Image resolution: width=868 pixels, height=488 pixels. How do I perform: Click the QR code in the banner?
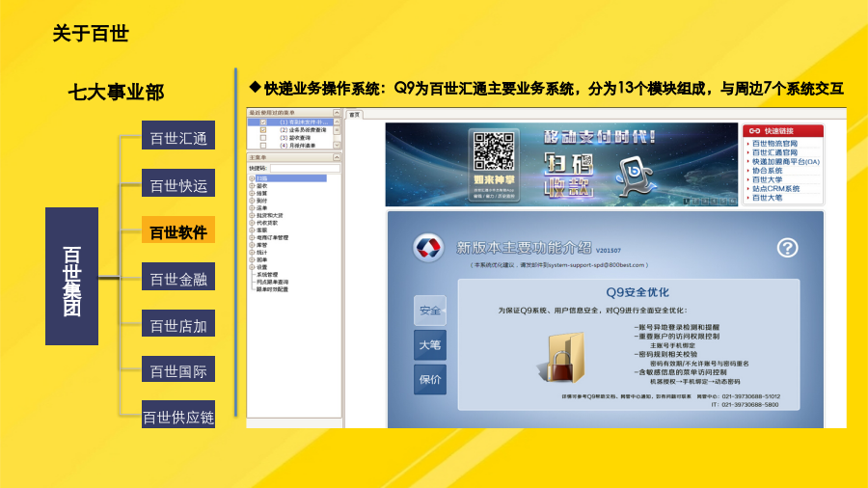coord(494,151)
